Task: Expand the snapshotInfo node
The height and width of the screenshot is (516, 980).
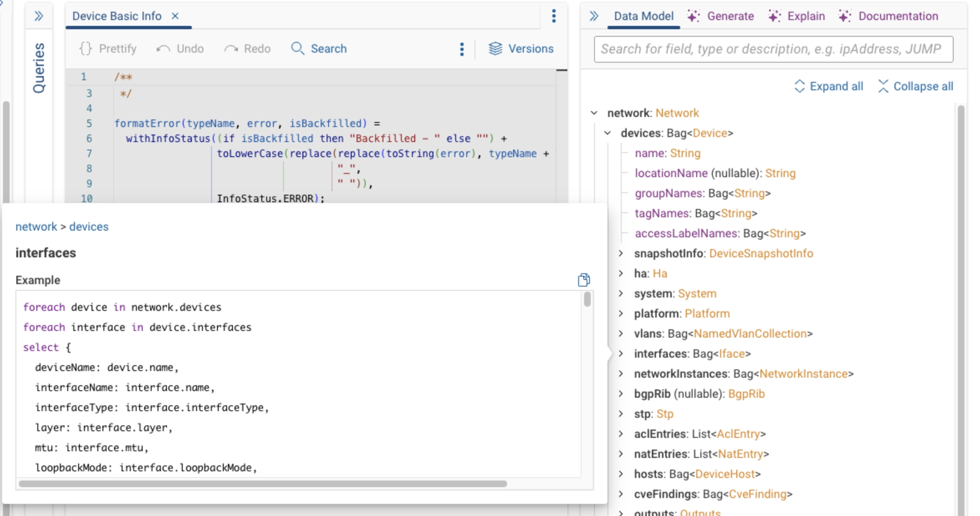Action: (621, 253)
